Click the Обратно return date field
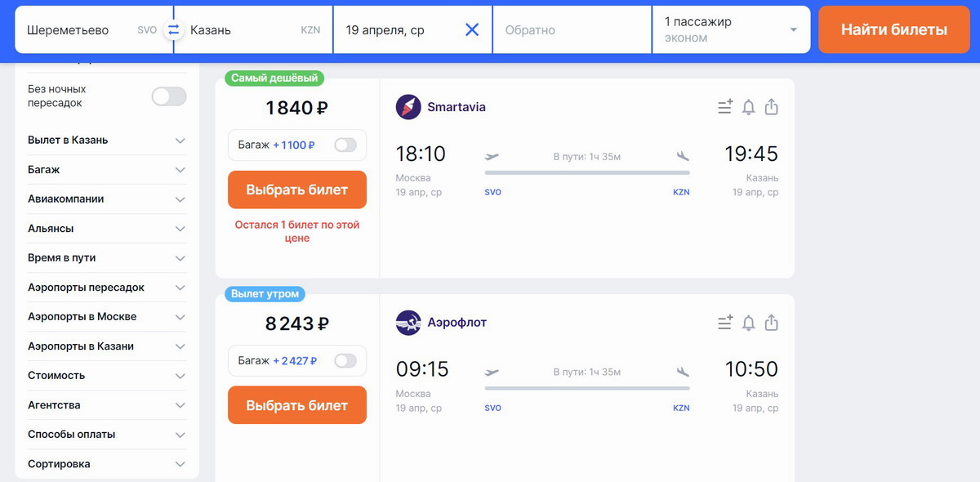 coord(572,30)
